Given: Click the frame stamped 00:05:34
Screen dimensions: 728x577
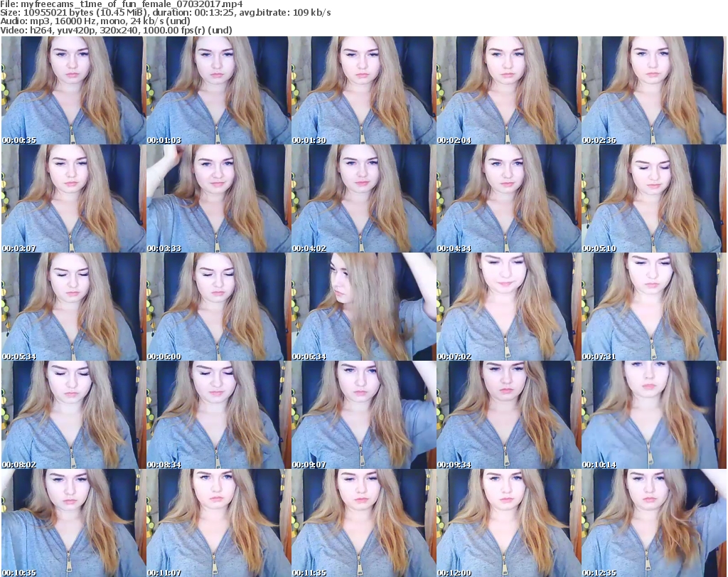Looking at the screenshot, I should tap(73, 307).
